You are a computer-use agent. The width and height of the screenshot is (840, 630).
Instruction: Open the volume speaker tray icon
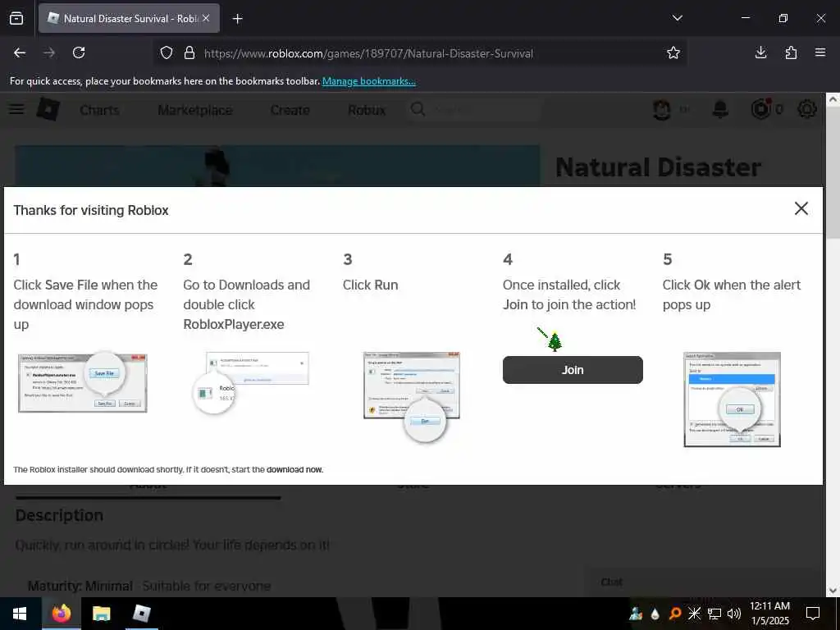tap(733, 614)
